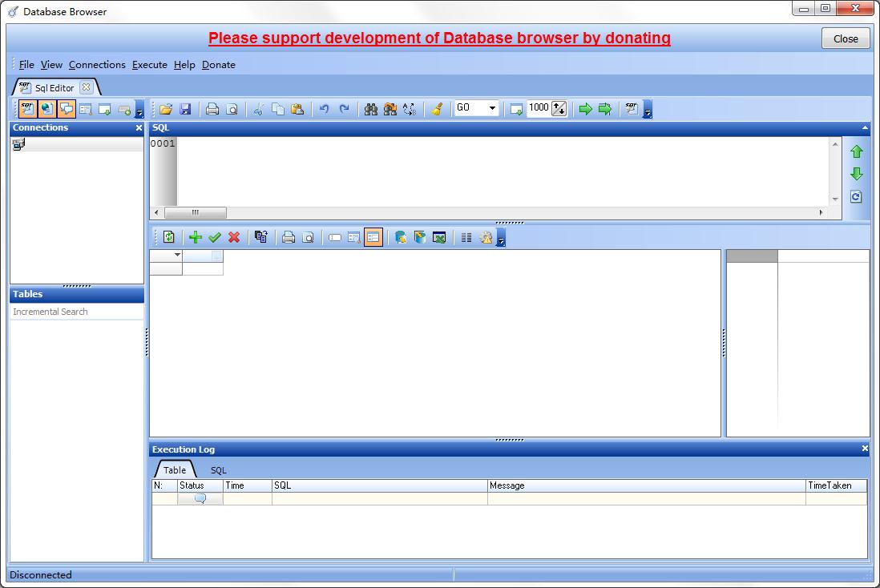Click the blue cylinder with pencil icon
This screenshot has height=588, width=880.
click(420, 237)
